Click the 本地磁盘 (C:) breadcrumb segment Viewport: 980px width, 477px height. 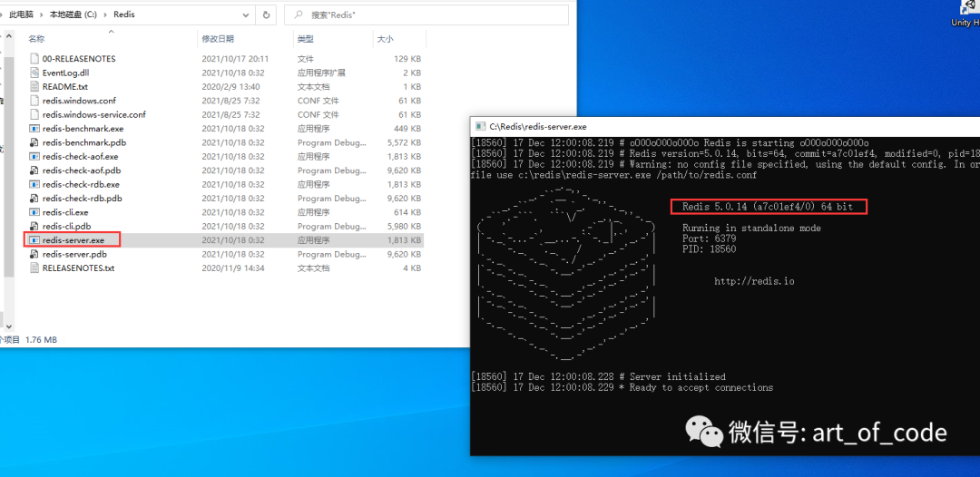pos(72,15)
